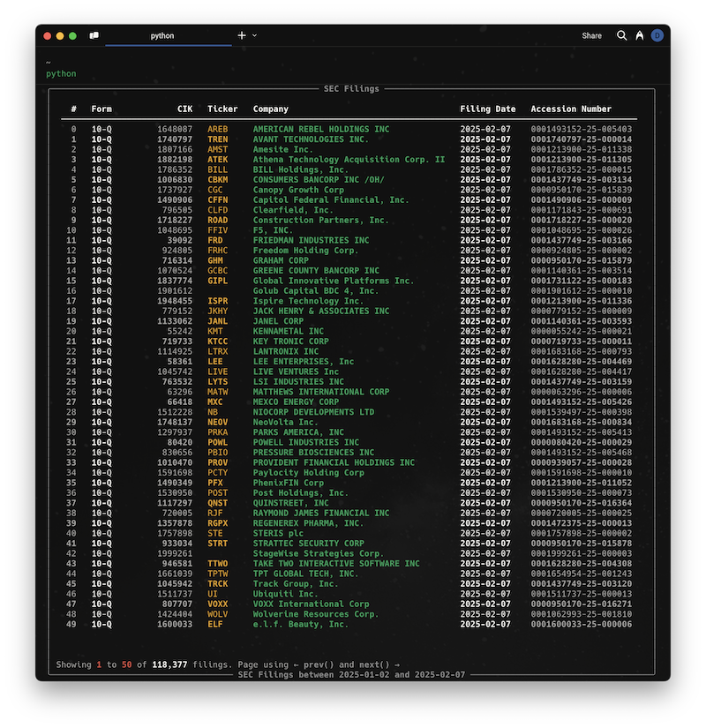Select ticker JANL

click(217, 321)
